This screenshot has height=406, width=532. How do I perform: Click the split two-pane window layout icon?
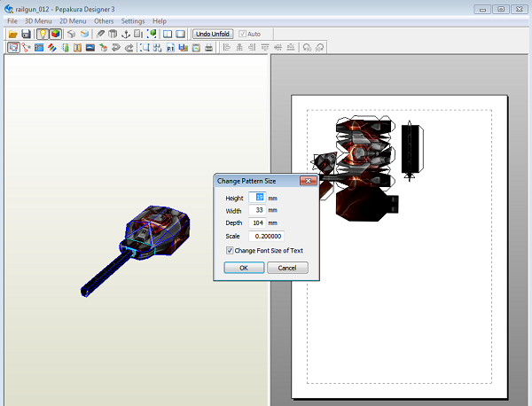coord(166,34)
